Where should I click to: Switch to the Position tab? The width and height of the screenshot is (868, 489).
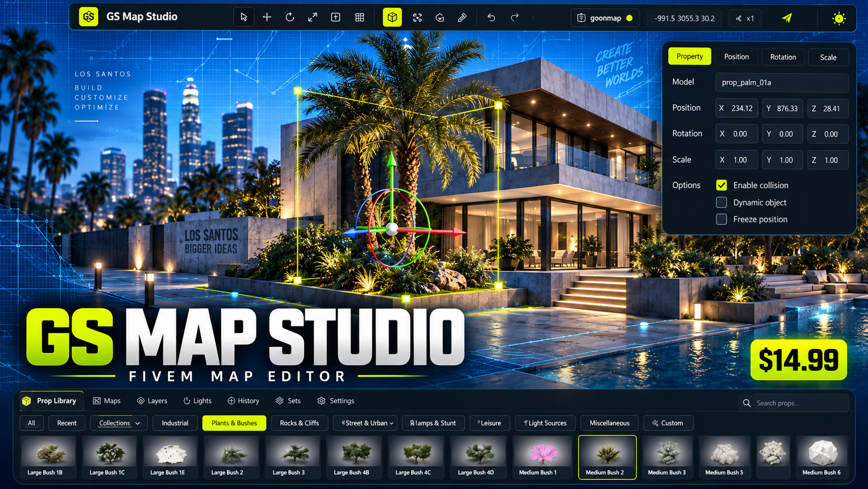click(x=737, y=57)
